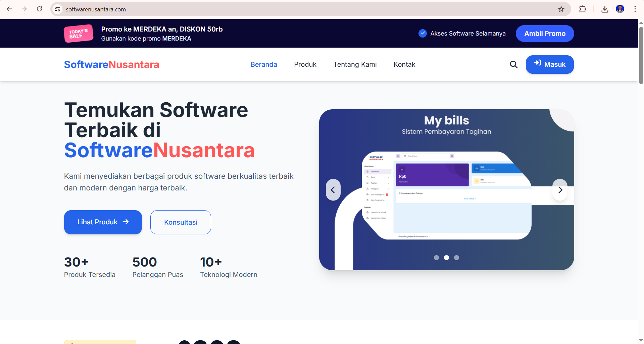This screenshot has height=344, width=644.
Task: Click the Lihat Produk button
Action: pyautogui.click(x=103, y=222)
